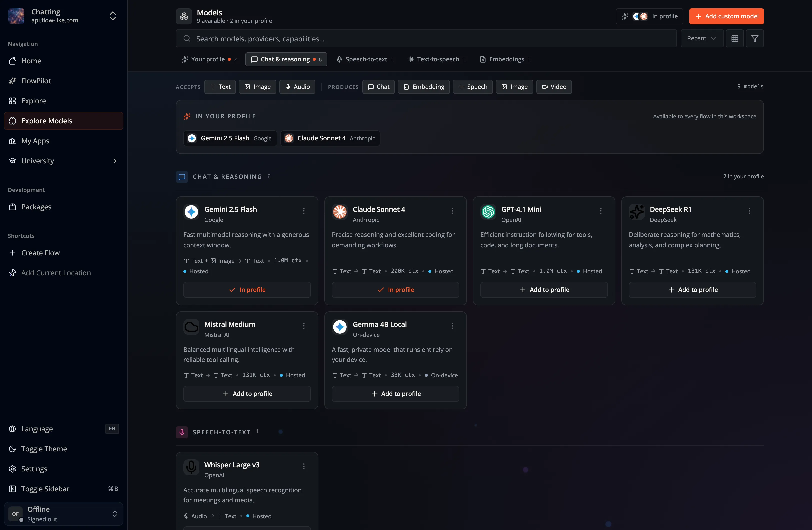Screen dimensions: 812x530
Task: Open FlowPilot from the sidebar
Action: point(63,81)
